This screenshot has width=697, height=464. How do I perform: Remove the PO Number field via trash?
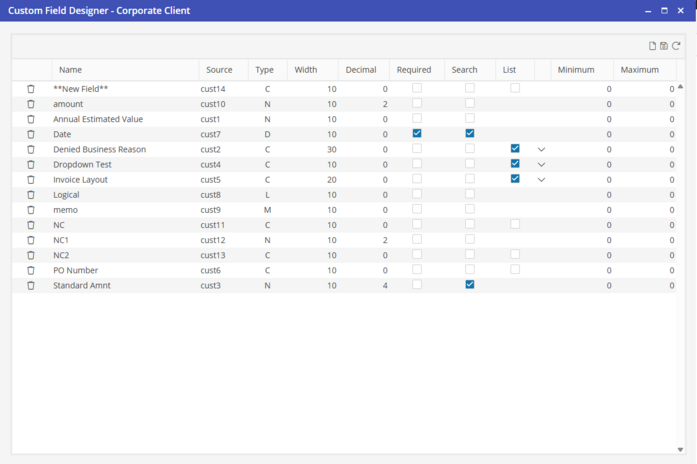tap(31, 270)
